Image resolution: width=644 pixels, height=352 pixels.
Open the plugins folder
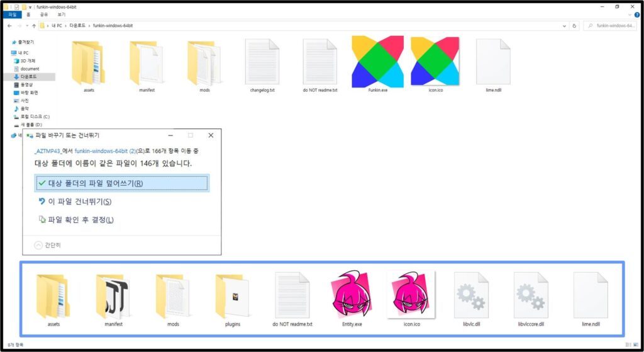[x=233, y=299]
